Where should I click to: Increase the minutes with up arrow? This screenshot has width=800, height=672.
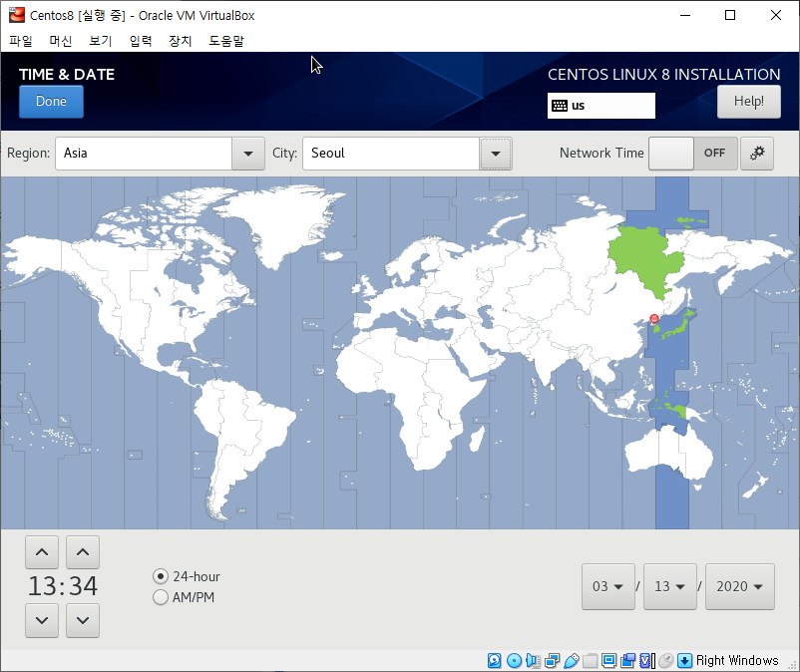pyautogui.click(x=83, y=552)
